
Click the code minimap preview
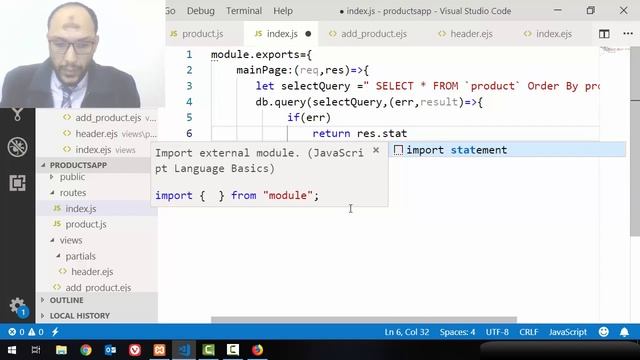pyautogui.click(x=614, y=51)
